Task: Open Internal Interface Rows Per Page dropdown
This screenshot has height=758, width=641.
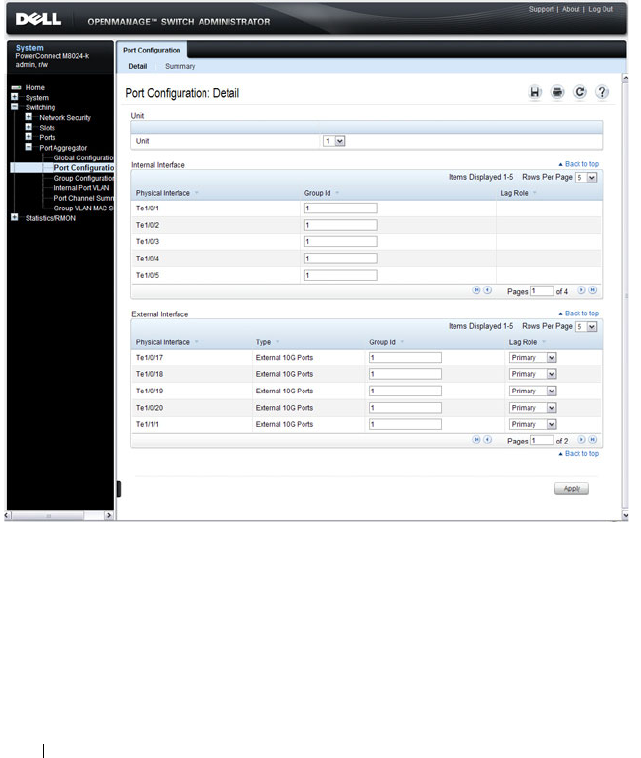Action: click(586, 177)
